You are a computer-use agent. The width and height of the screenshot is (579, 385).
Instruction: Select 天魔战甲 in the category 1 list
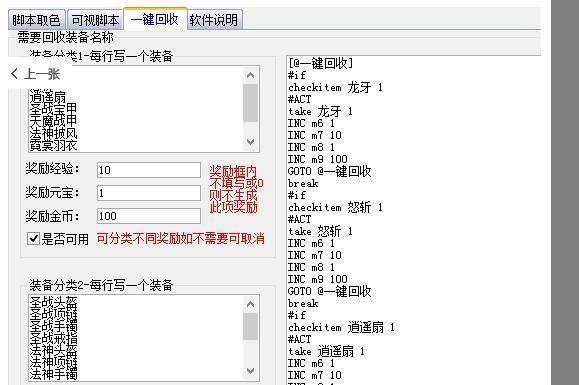pyautogui.click(x=53, y=120)
